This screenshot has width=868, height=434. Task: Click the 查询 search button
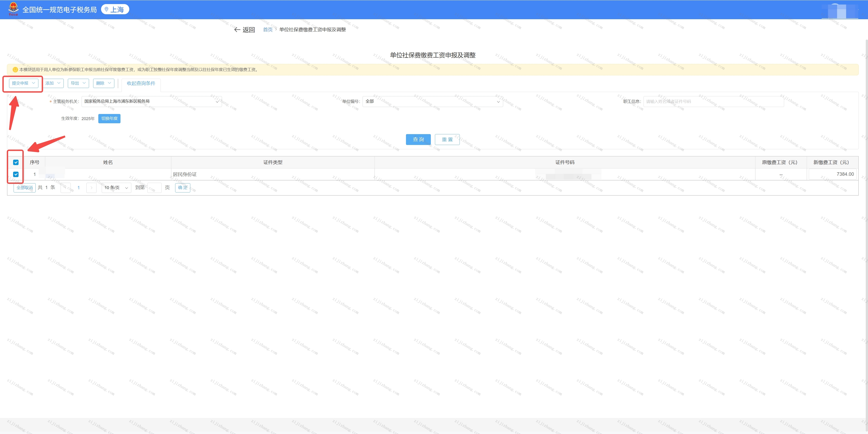[418, 140]
